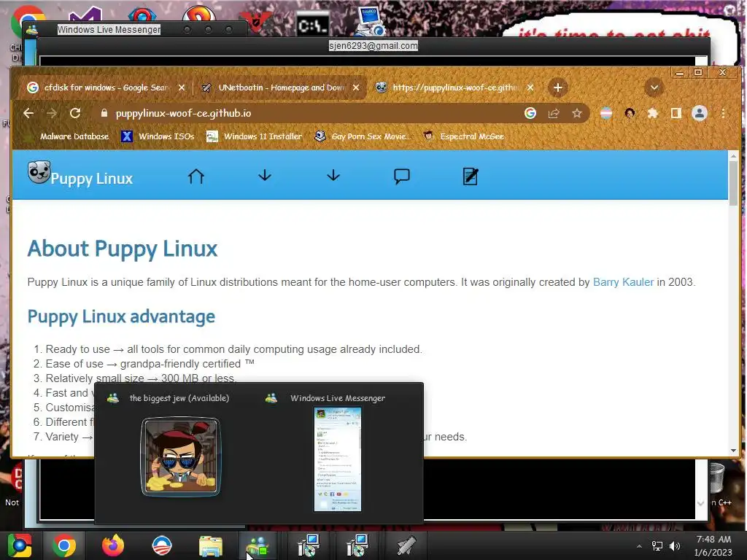Click Windows Live Messenger window title bar

pyautogui.click(x=109, y=29)
